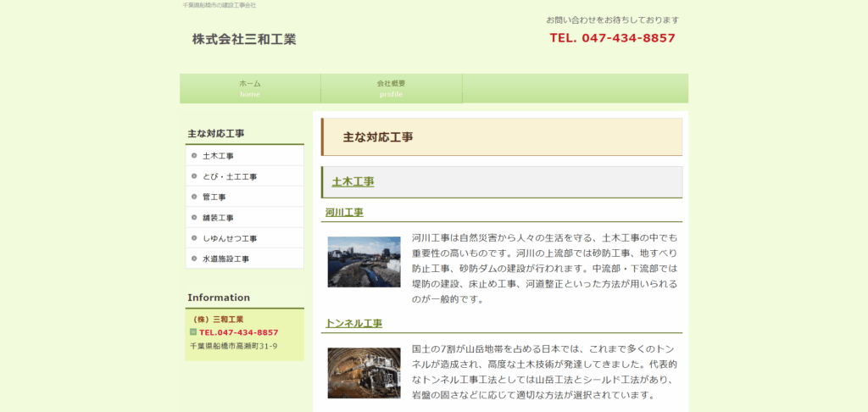Click the （株）三和工業 name in Information box
The image size is (868, 412).
pyautogui.click(x=218, y=320)
